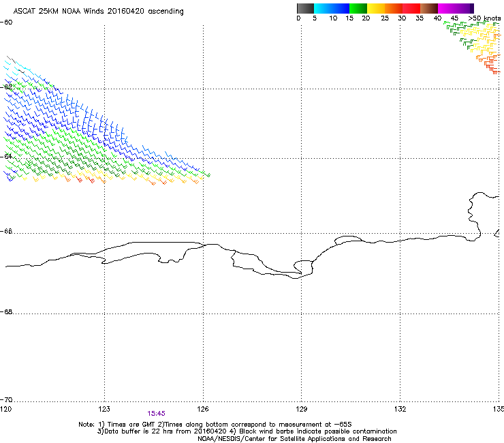The width and height of the screenshot is (504, 443).
Task: Click the green 15-20 knots color segment
Action: 358,8
